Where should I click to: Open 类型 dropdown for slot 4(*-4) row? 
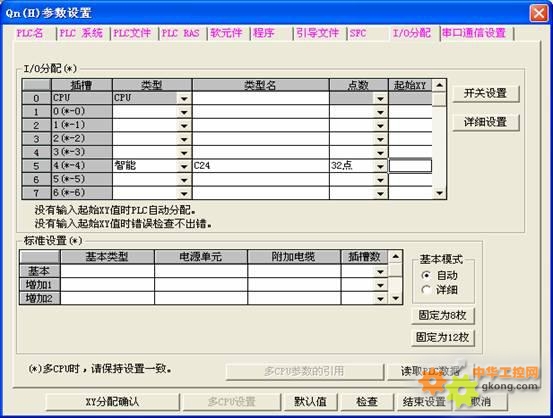(184, 166)
